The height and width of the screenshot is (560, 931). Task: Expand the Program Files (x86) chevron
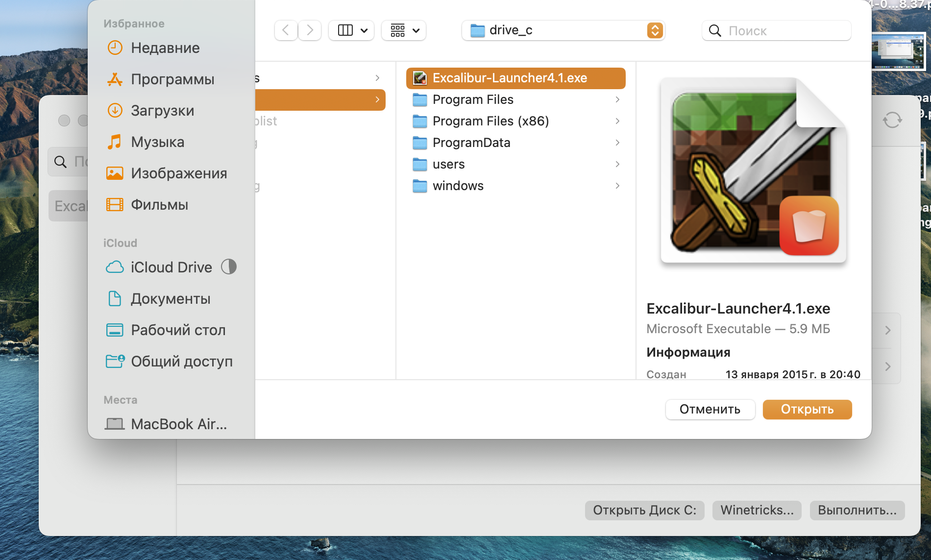tap(617, 122)
